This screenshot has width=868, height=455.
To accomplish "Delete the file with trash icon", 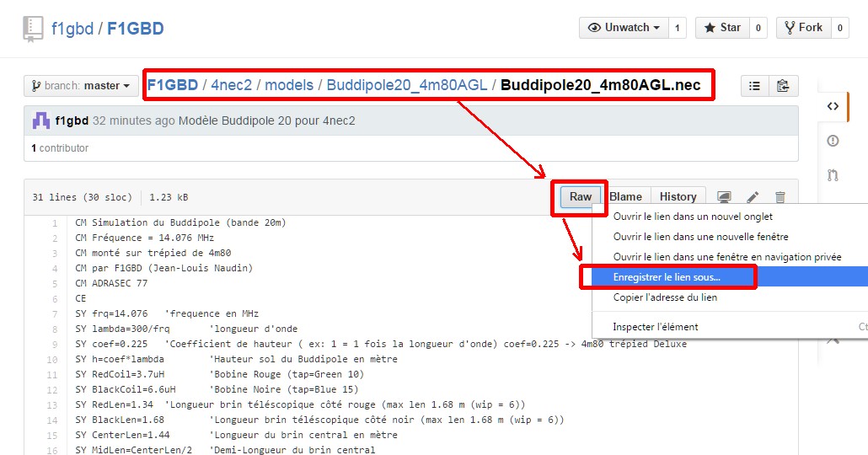I will [x=780, y=196].
